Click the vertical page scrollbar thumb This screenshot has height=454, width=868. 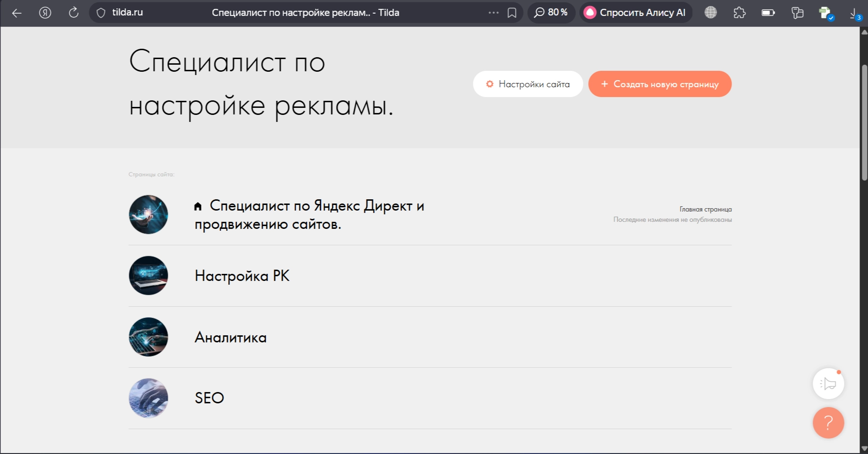(x=864, y=122)
